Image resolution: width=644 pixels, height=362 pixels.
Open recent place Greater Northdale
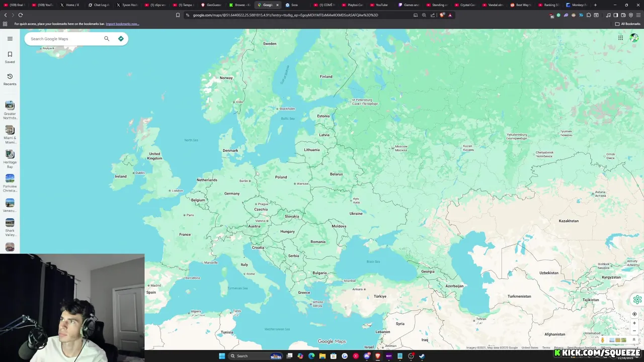10,110
